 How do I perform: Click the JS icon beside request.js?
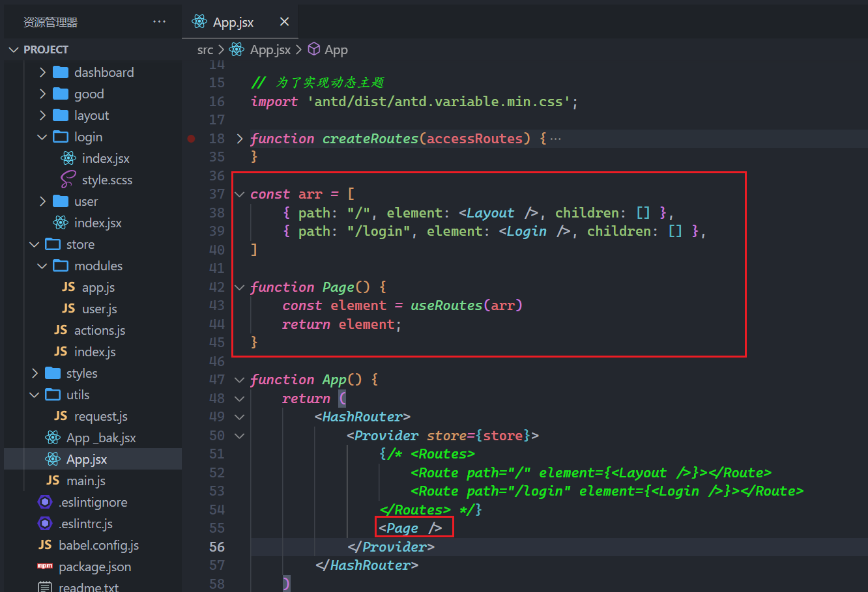61,416
